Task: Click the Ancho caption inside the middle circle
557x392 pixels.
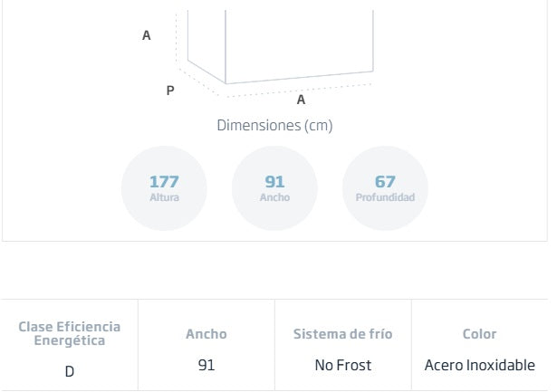Action: tap(274, 197)
